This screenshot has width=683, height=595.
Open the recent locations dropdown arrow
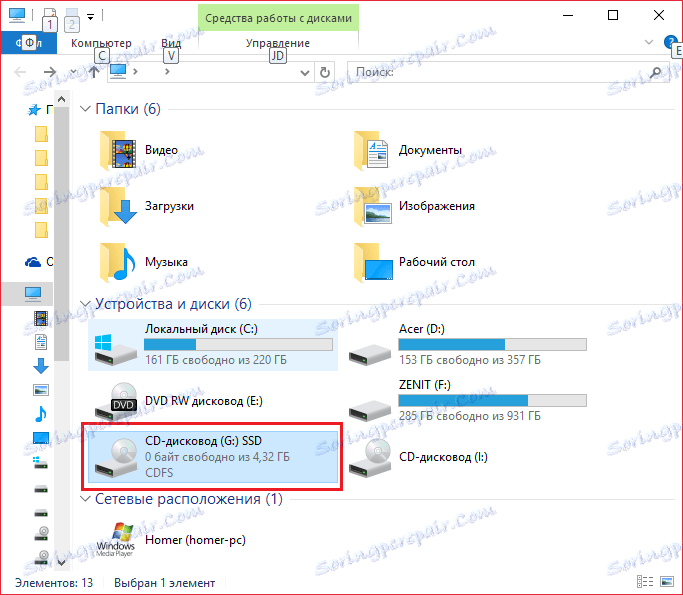coord(73,72)
